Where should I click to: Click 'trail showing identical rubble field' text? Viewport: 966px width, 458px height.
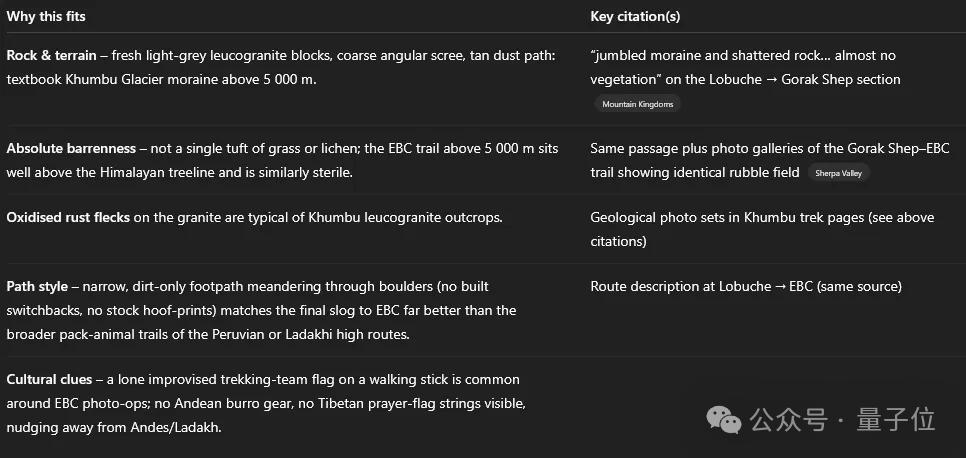(x=695, y=173)
